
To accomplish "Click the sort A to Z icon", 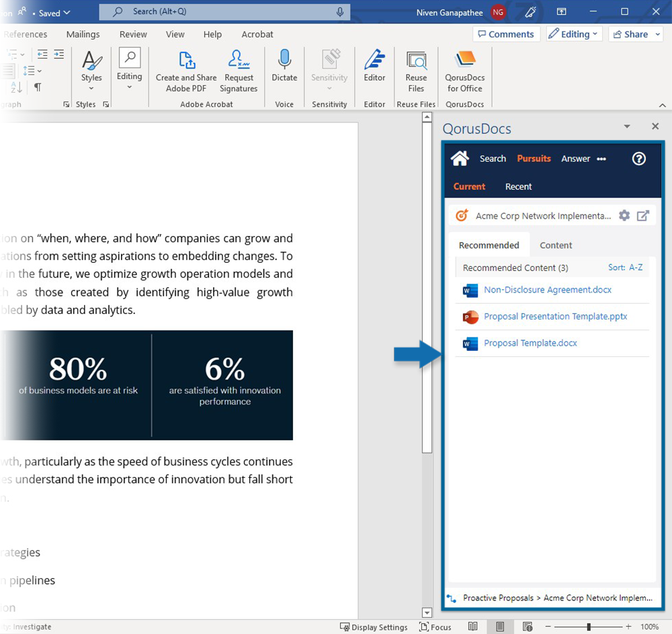I will (x=16, y=87).
